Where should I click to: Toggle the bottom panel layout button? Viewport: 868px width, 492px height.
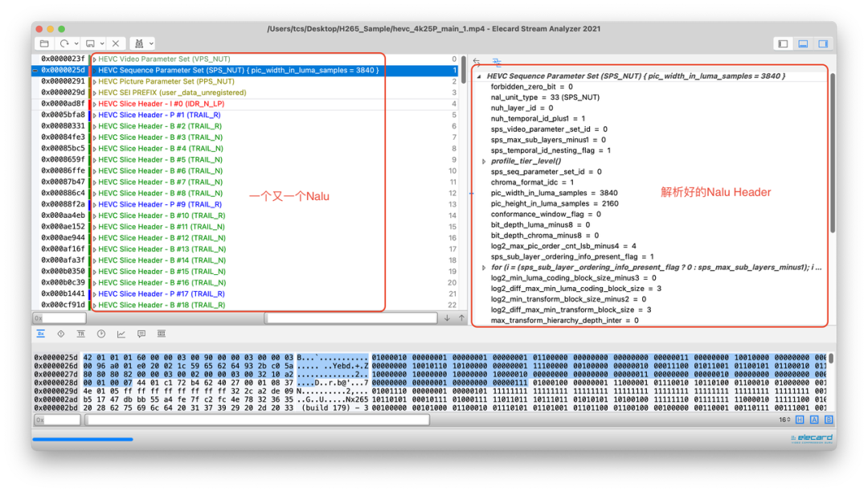click(802, 43)
